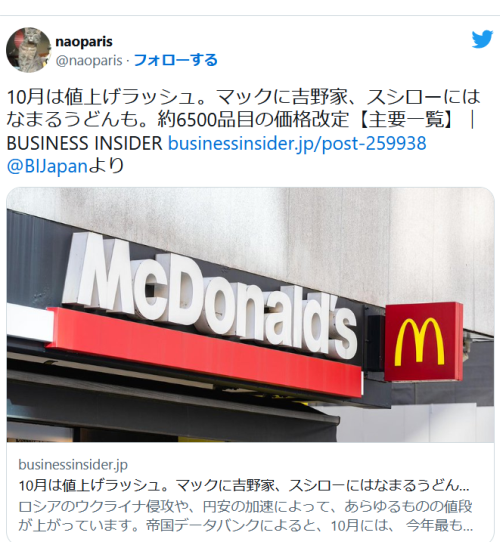The height and width of the screenshot is (542, 500).
Task: Follow naoparis via フォローする
Action: tap(175, 60)
